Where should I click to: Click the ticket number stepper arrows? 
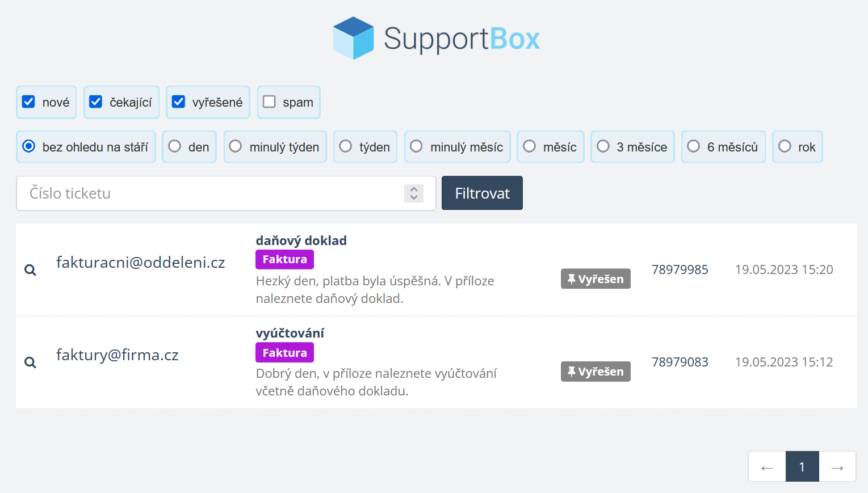click(414, 193)
